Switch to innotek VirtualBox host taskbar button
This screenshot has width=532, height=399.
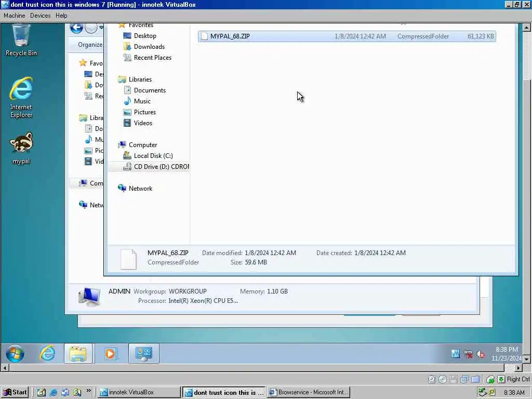tap(139, 392)
